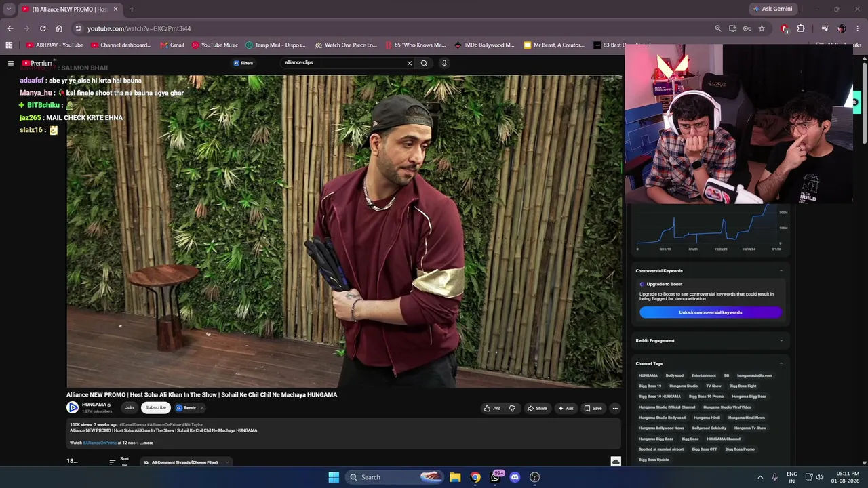Screen dimensions: 868x488
Task: Save the video to a playlist
Action: tap(593, 408)
